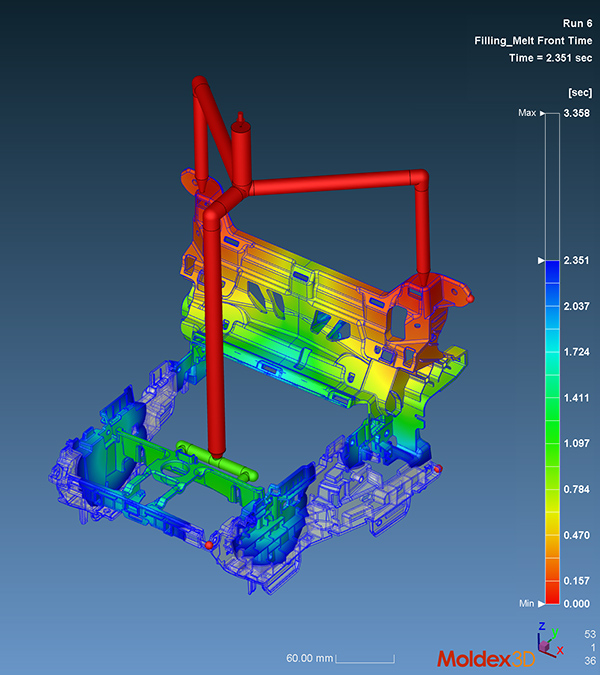600x675 pixels.
Task: Click the dark blue band of the legend
Action: pyautogui.click(x=552, y=272)
